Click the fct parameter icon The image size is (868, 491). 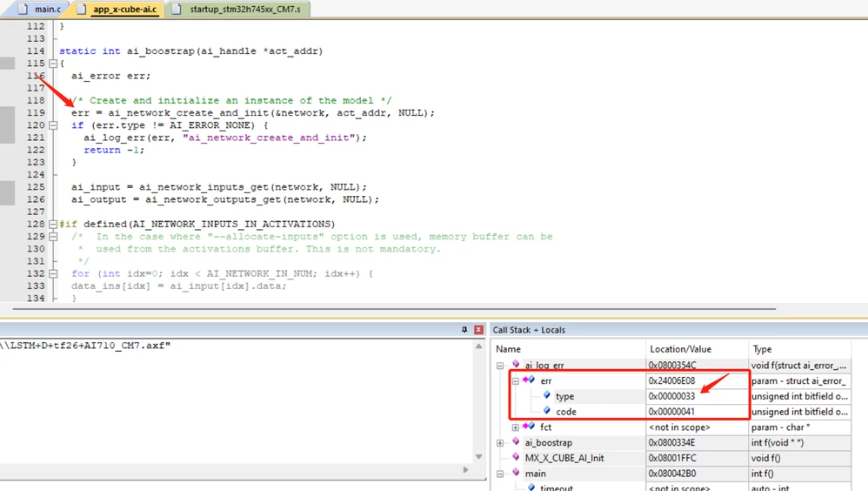[x=529, y=427]
